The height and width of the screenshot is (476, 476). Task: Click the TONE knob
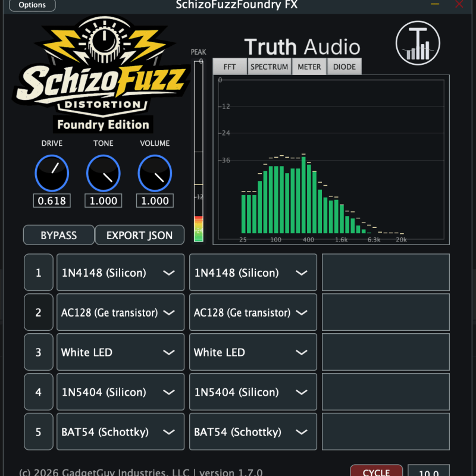click(x=103, y=173)
